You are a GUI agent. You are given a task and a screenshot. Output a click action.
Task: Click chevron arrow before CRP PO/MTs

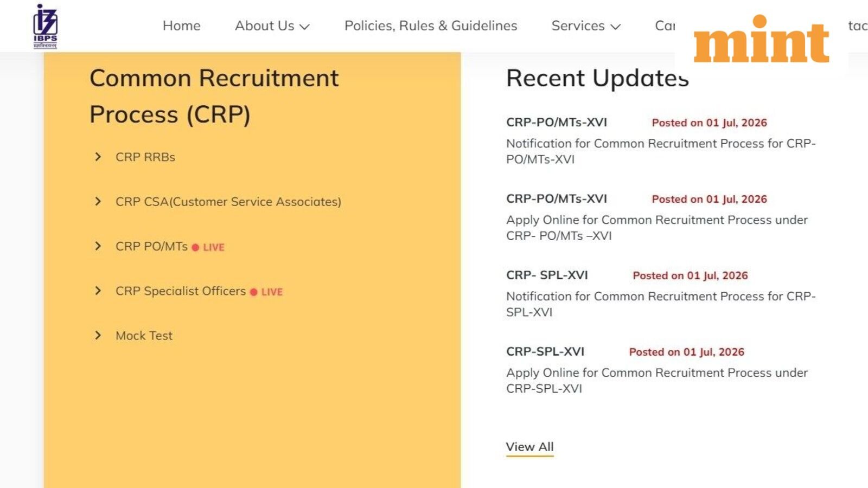click(x=98, y=246)
